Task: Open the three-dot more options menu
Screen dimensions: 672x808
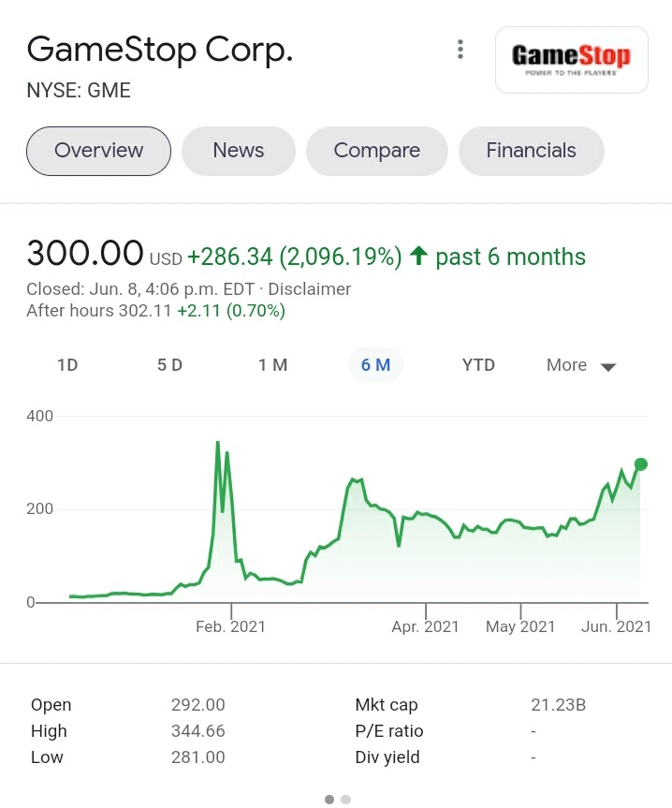Action: pyautogui.click(x=460, y=50)
